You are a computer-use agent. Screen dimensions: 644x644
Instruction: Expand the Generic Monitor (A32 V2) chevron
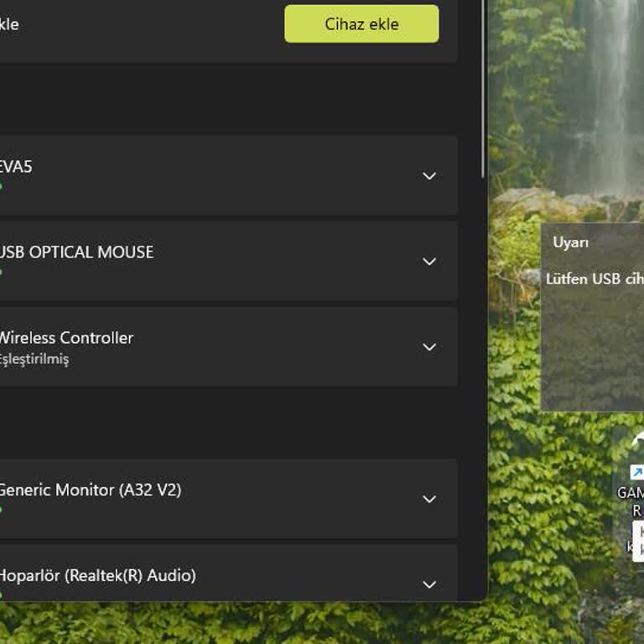pyautogui.click(x=429, y=499)
